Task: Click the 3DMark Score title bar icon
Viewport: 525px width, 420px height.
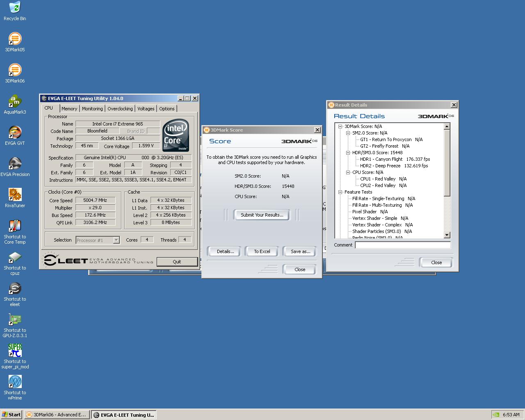Action: pos(207,130)
